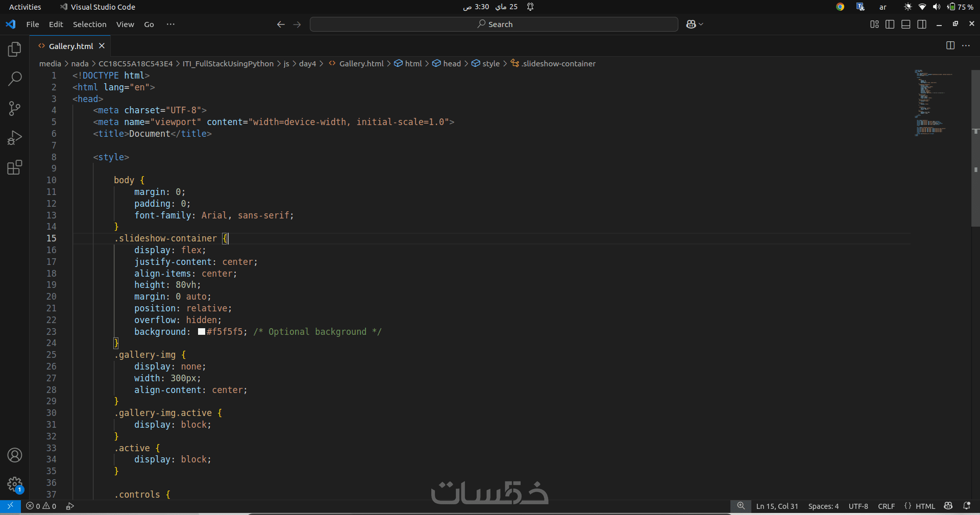This screenshot has height=515, width=980.
Task: Open the Extensions view
Action: tap(15, 167)
